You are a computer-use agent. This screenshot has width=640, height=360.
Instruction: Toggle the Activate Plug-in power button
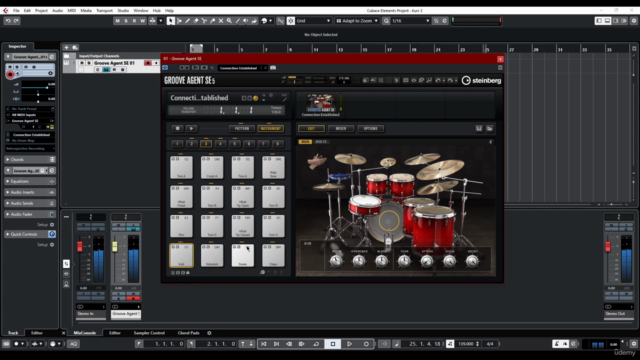(165, 68)
